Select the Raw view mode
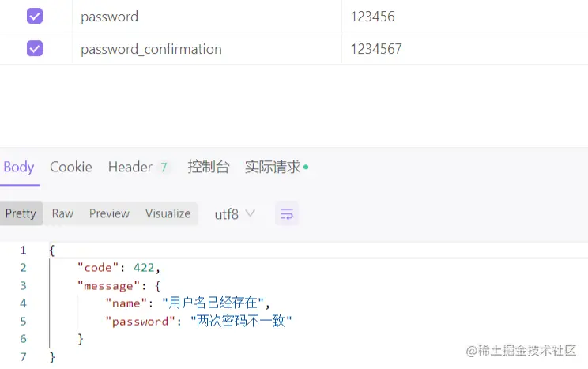Screen dimensions: 588x369 (62, 213)
